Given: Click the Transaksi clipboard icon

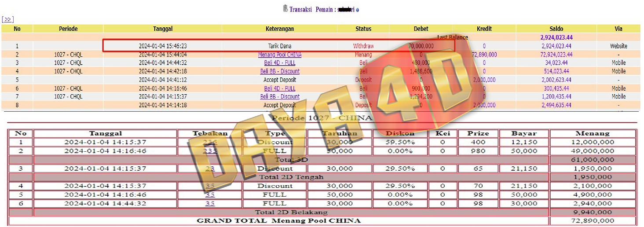Looking at the screenshot, I should click(x=285, y=8).
